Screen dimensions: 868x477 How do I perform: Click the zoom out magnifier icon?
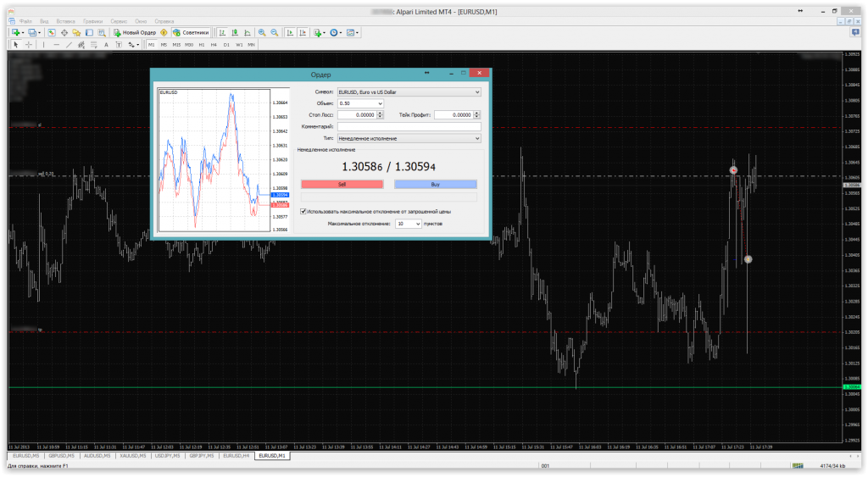(274, 32)
